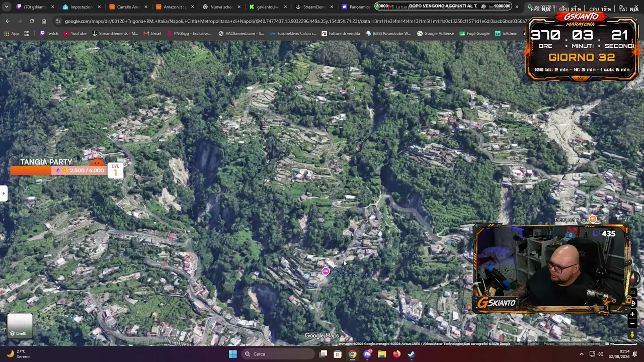Reload the Google Maps page
Screen dimensions: 644x362
tap(32, 21)
